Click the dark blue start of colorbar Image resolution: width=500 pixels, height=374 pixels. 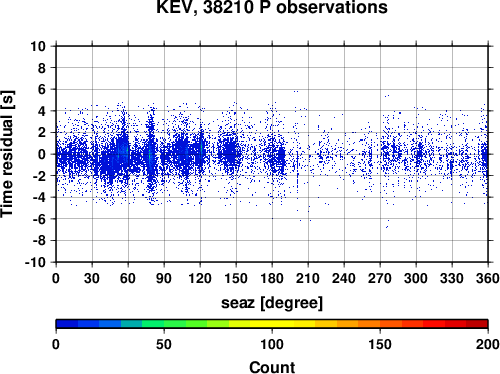(x=67, y=324)
